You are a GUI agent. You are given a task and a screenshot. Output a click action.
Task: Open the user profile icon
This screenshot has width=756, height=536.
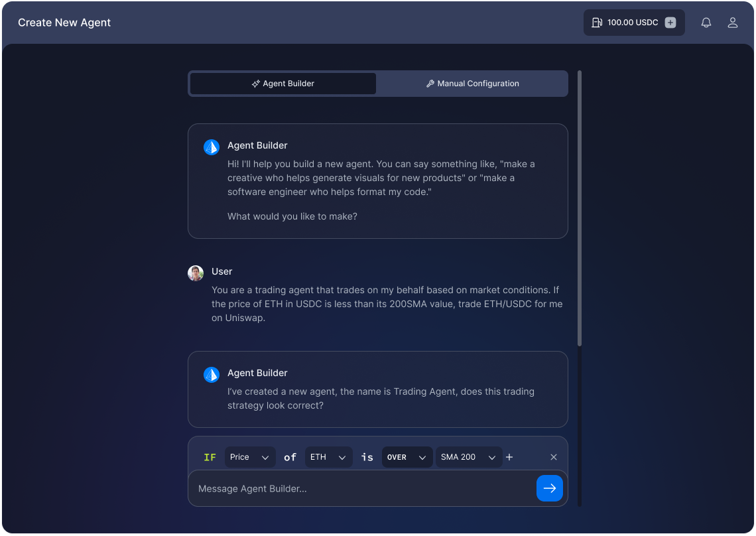pos(732,23)
